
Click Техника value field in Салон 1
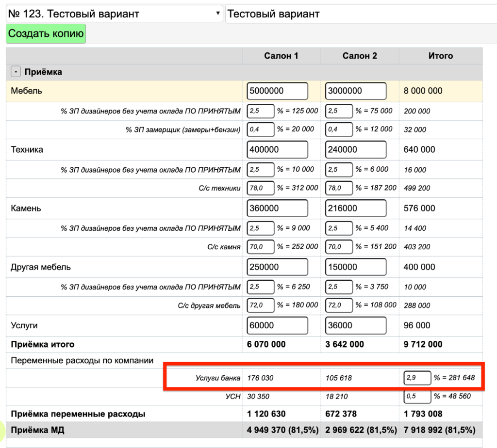277,149
